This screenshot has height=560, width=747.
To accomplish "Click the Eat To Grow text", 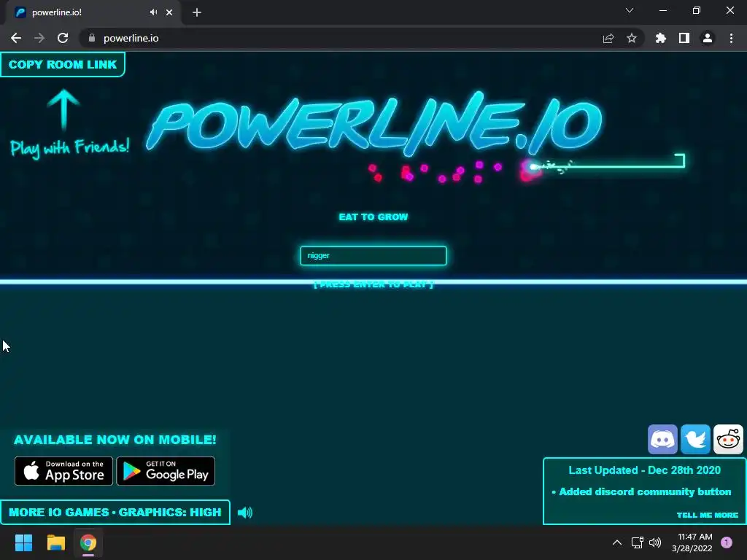I will pos(373,217).
